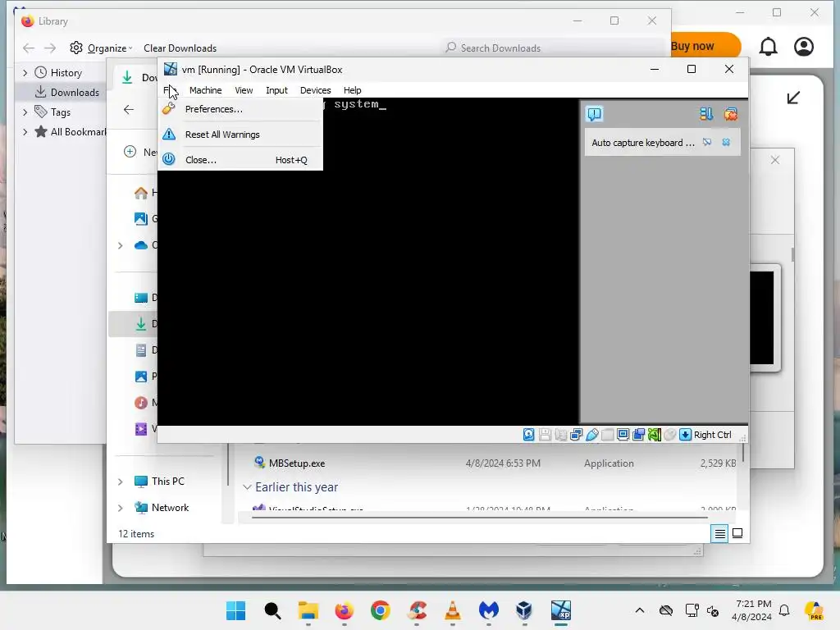
Task: Open the Windows Start menu
Action: [x=235, y=610]
